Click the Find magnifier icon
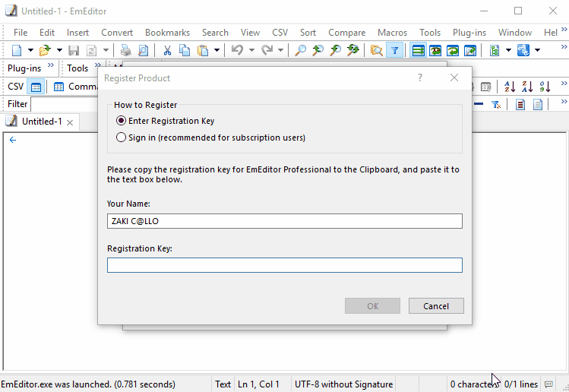This screenshot has width=569, height=392. (300, 50)
